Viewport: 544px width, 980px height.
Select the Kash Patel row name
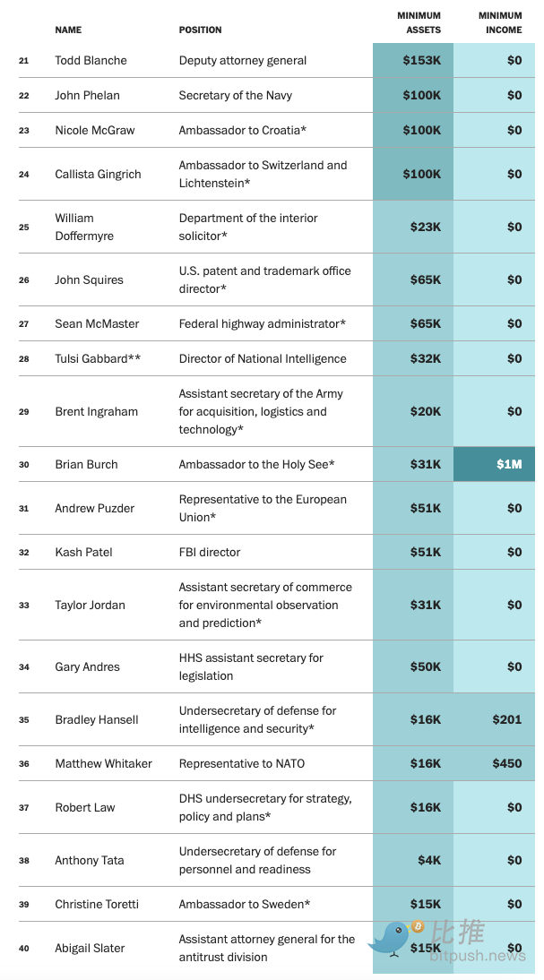[83, 552]
